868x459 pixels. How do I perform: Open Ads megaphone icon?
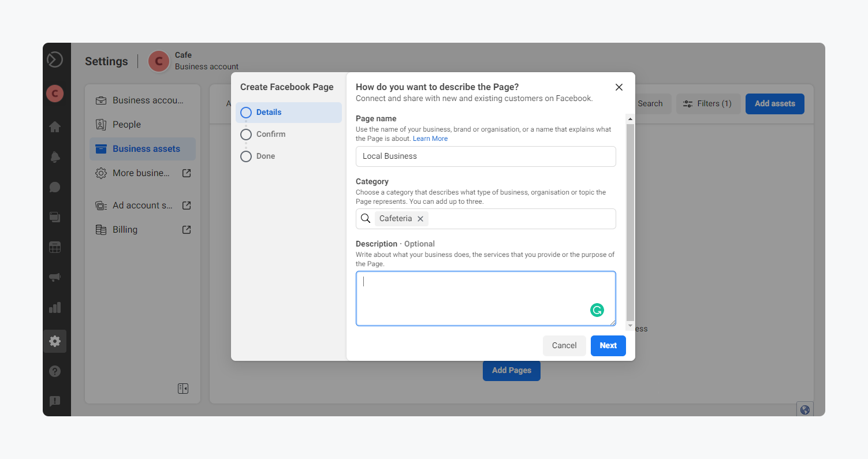tap(55, 277)
